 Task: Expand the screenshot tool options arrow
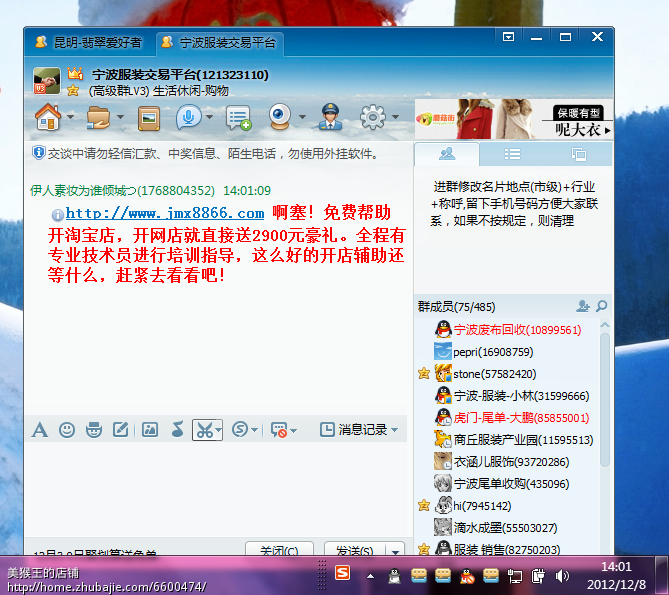coord(221,430)
